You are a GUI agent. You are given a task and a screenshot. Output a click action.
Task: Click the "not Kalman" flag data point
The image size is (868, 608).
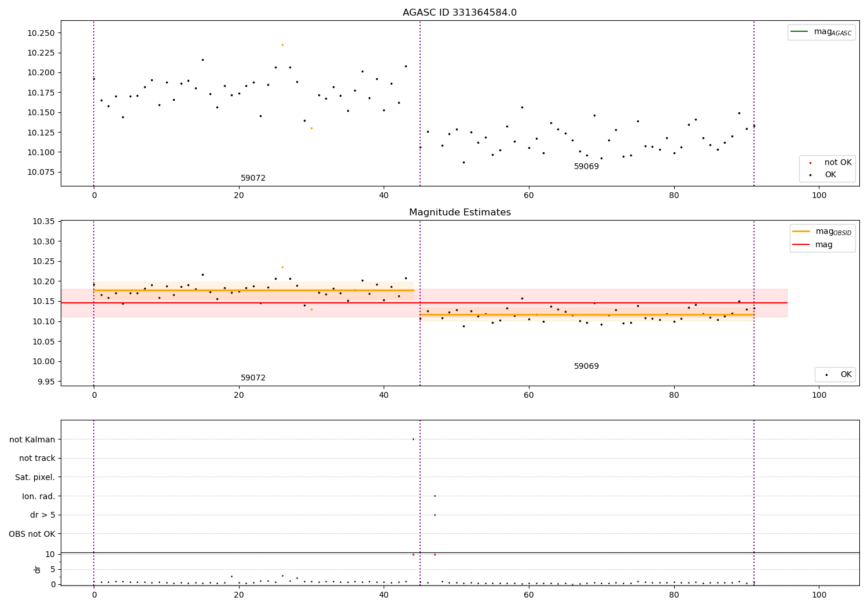[413, 439]
